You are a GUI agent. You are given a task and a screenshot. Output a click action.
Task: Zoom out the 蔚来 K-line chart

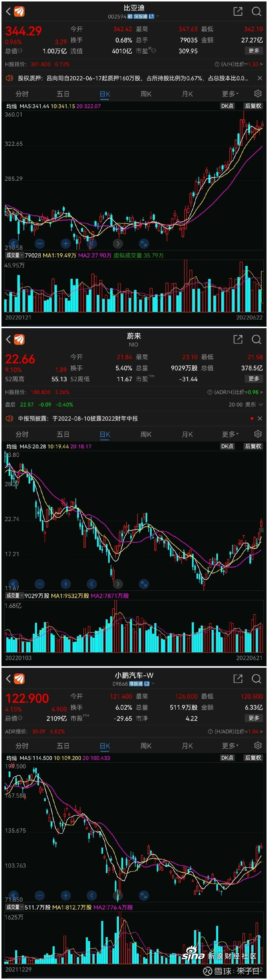point(40,584)
